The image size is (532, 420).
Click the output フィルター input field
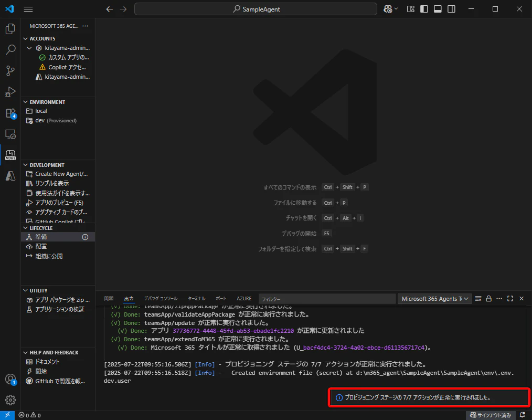tap(327, 299)
